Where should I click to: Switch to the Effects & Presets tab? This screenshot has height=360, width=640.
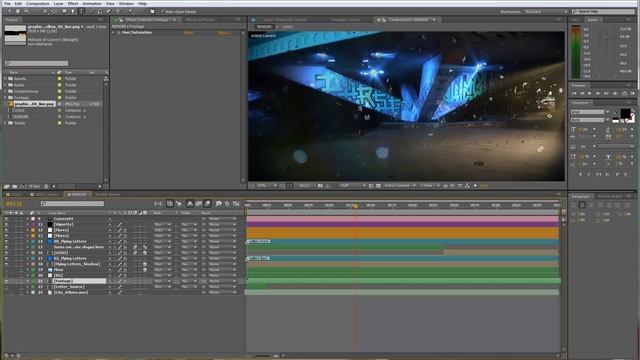200,20
